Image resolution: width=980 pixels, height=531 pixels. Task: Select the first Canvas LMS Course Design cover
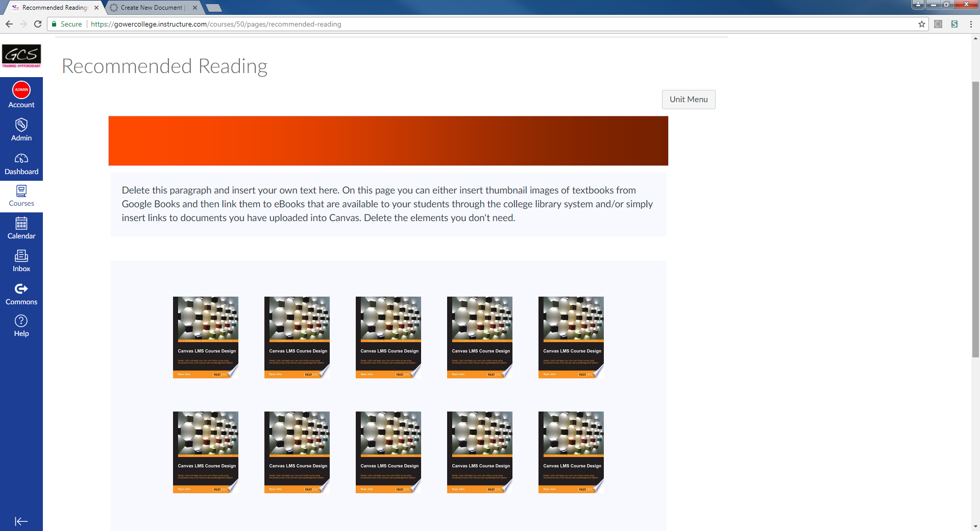(205, 337)
